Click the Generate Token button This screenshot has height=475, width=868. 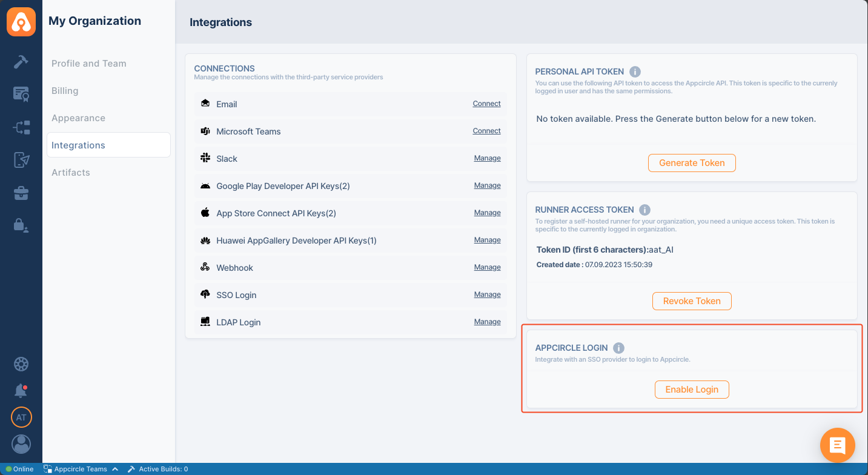692,163
